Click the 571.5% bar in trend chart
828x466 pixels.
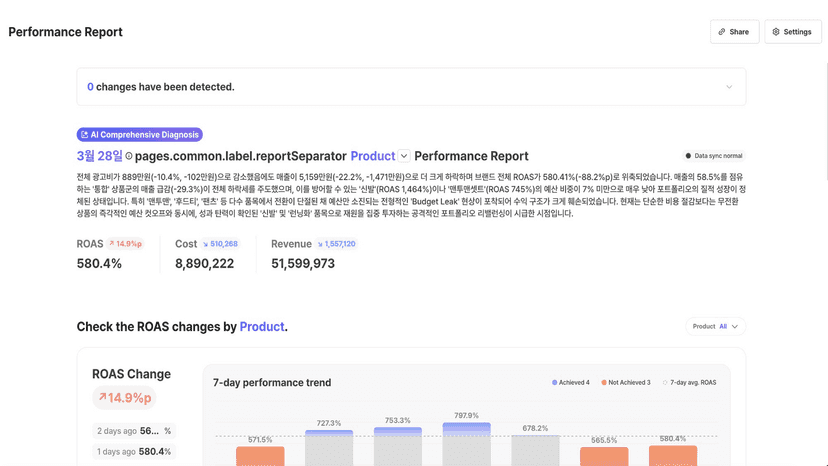260,456
